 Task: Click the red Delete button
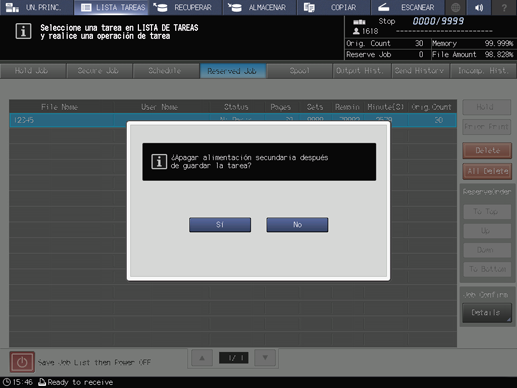coord(487,151)
